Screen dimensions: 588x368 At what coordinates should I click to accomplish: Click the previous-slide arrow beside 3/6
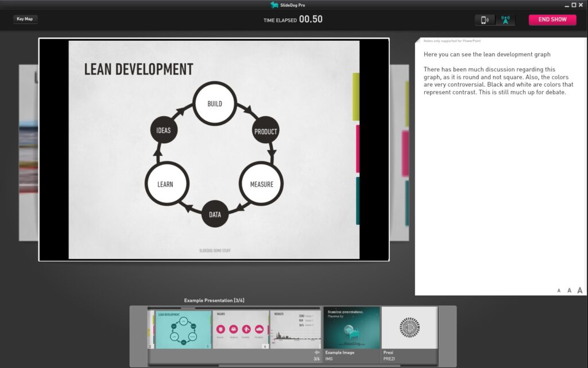pos(316,351)
